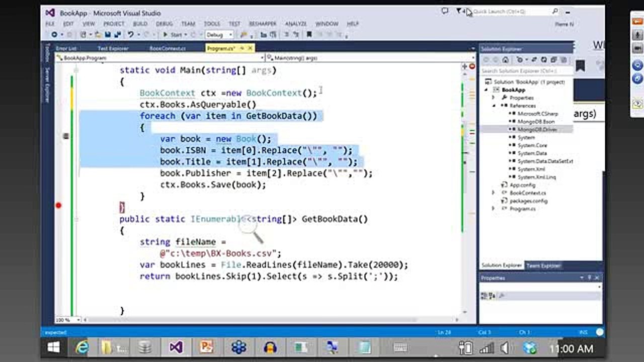Click the Start debugging button
This screenshot has width=644, height=362.
tap(173, 35)
